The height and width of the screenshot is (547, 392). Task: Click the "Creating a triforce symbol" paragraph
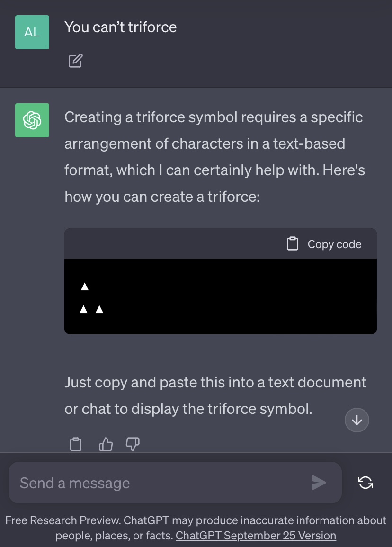214,156
